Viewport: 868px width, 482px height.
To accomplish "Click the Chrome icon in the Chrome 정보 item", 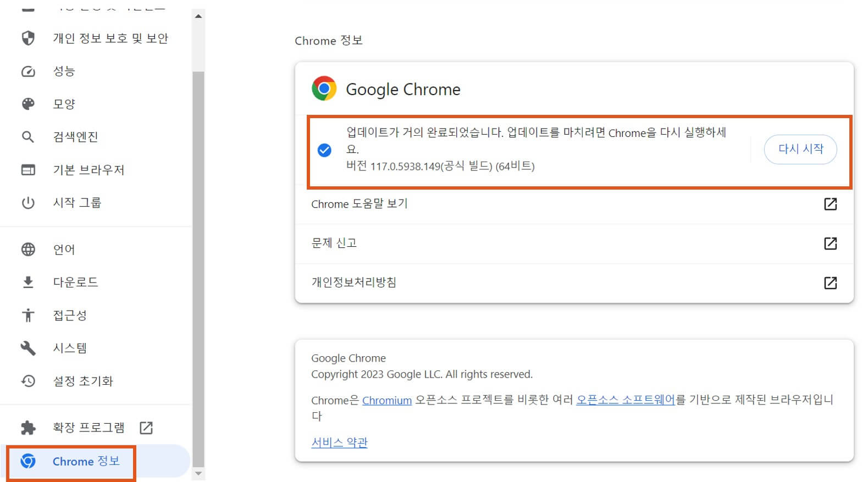I will pyautogui.click(x=28, y=461).
